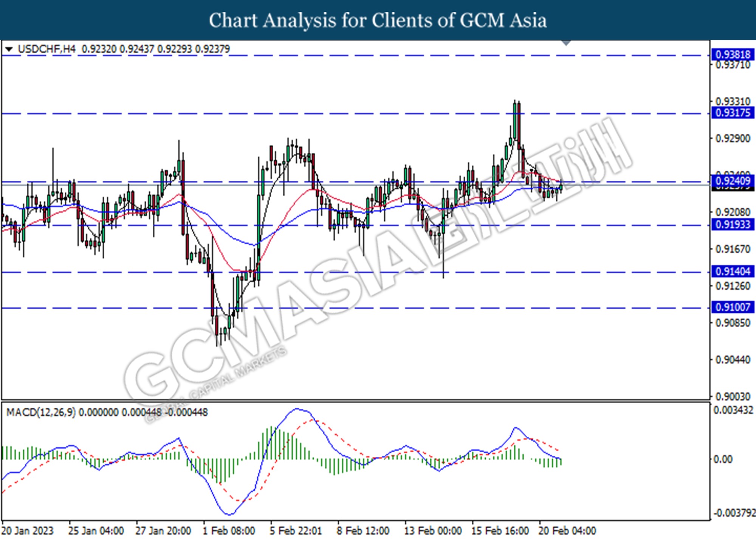
Task: Select the 0.93818 price level label
Action: [733, 55]
